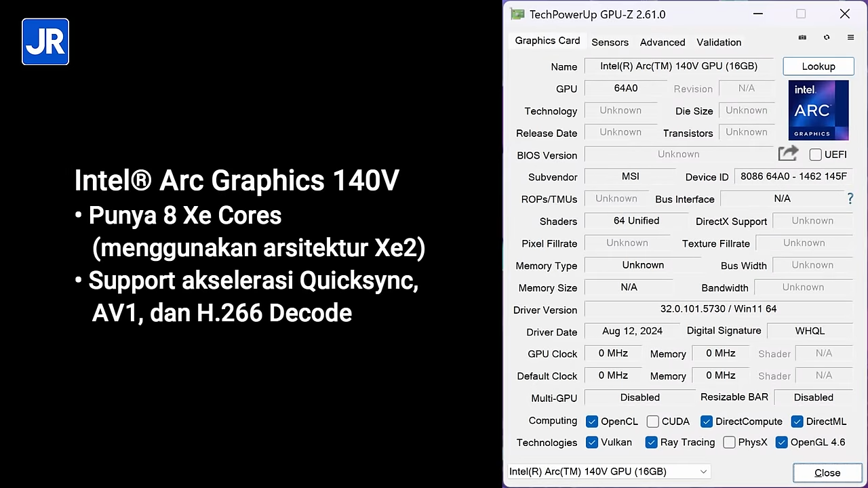Click the Bus Interface question mark icon
This screenshot has width=868, height=488.
[850, 199]
